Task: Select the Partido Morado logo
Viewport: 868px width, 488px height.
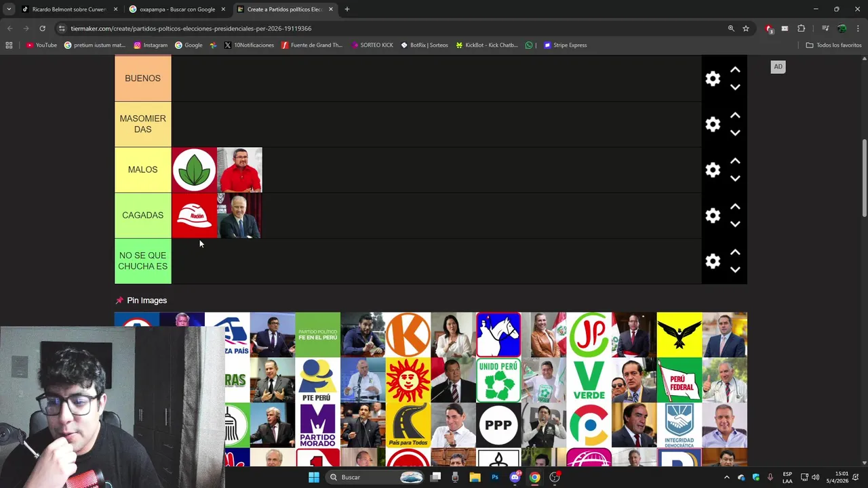Action: tap(317, 425)
